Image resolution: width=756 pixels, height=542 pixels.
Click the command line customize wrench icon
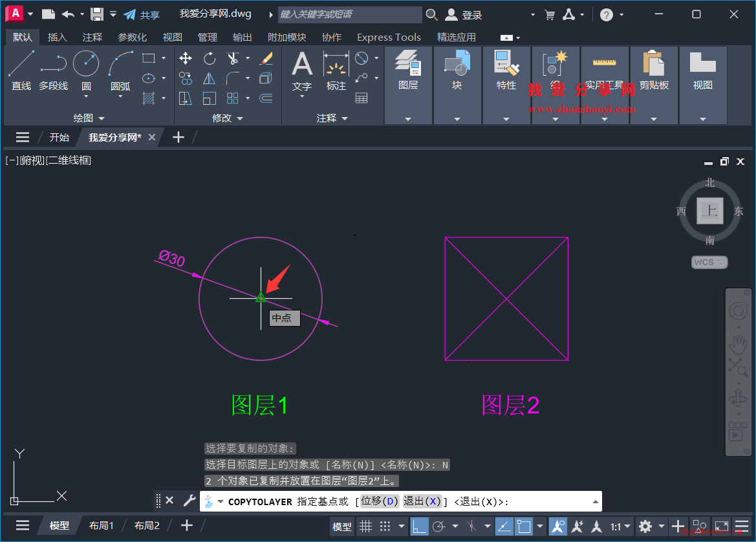[189, 501]
